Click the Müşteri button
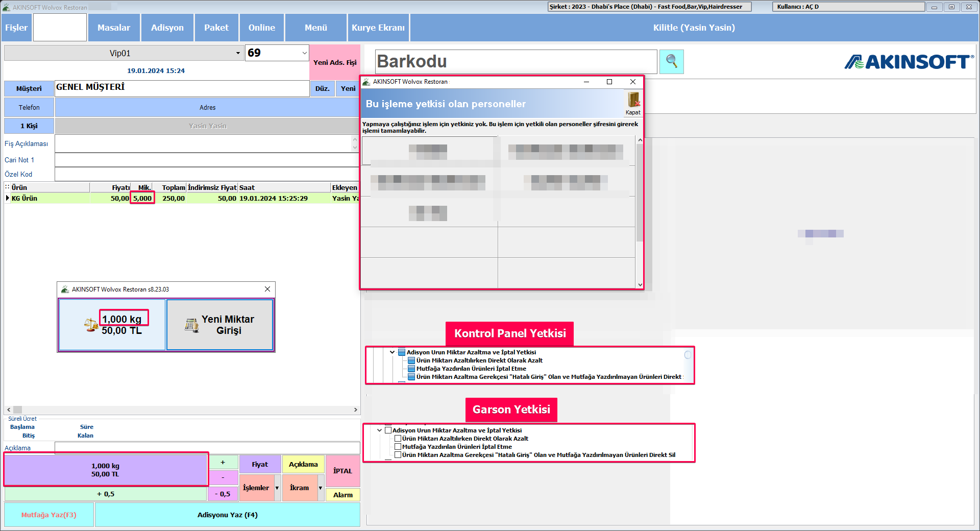 tap(29, 88)
